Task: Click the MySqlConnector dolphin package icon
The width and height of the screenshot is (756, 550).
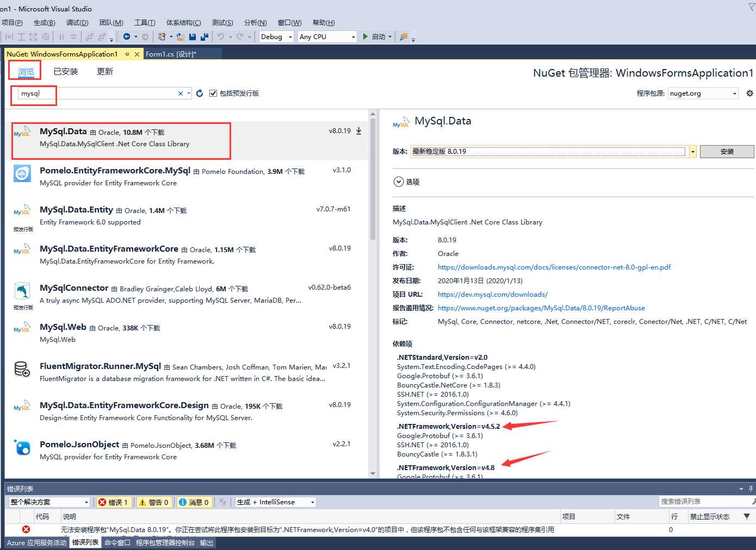Action: click(x=22, y=291)
